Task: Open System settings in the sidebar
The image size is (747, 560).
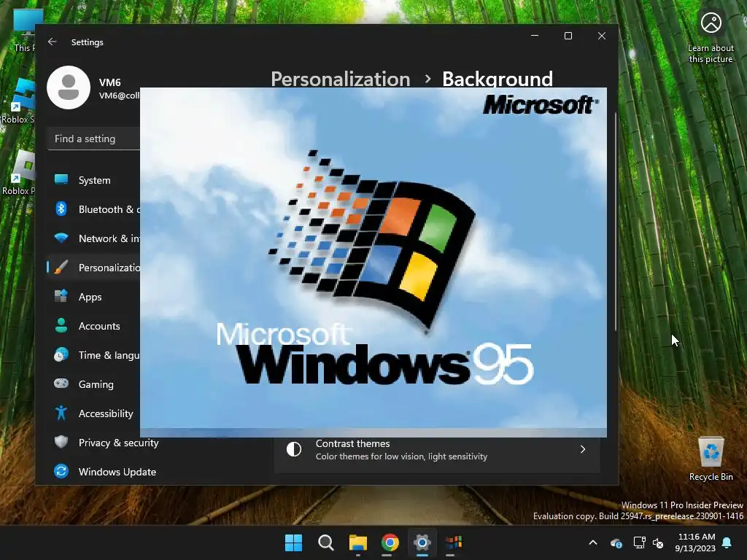Action: (x=94, y=180)
